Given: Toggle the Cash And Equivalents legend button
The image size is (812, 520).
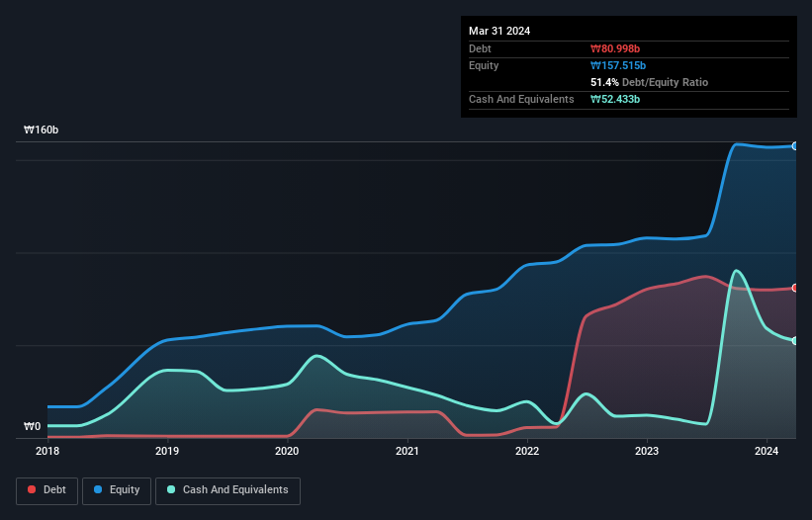Looking at the screenshot, I should (227, 490).
